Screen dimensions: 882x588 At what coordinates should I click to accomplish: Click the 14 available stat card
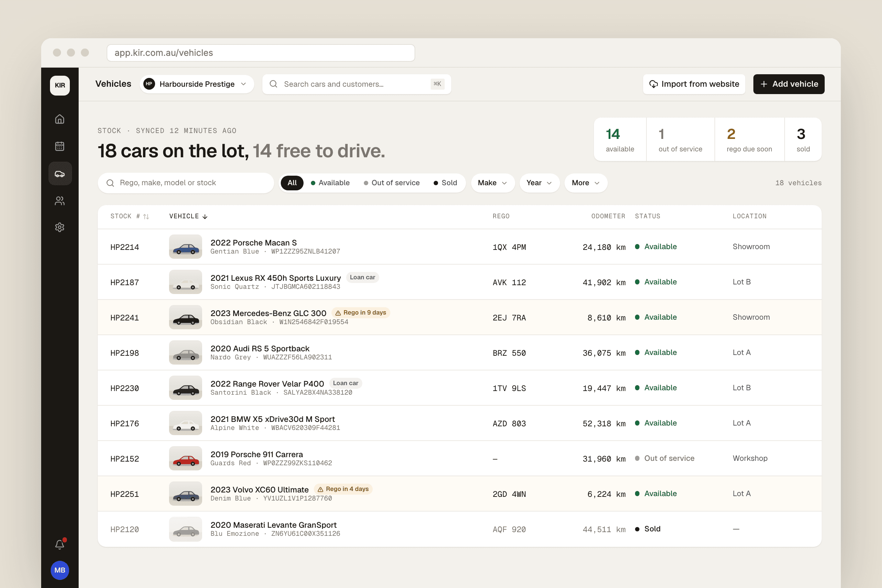pyautogui.click(x=620, y=140)
